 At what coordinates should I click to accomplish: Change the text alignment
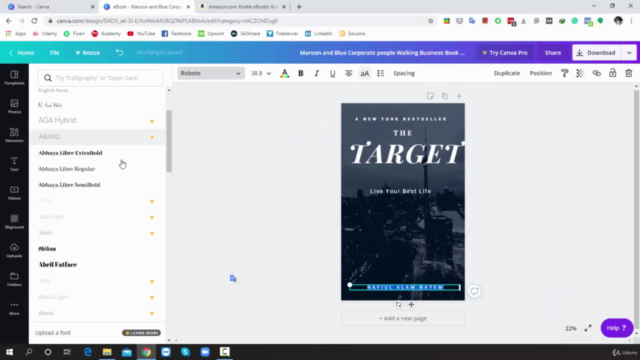coord(349,73)
